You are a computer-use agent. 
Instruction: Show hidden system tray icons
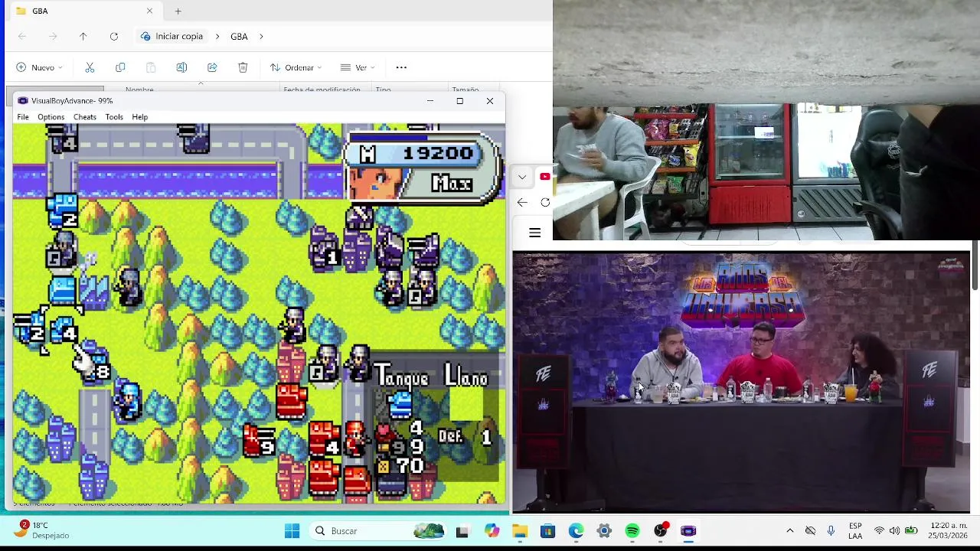click(x=790, y=531)
